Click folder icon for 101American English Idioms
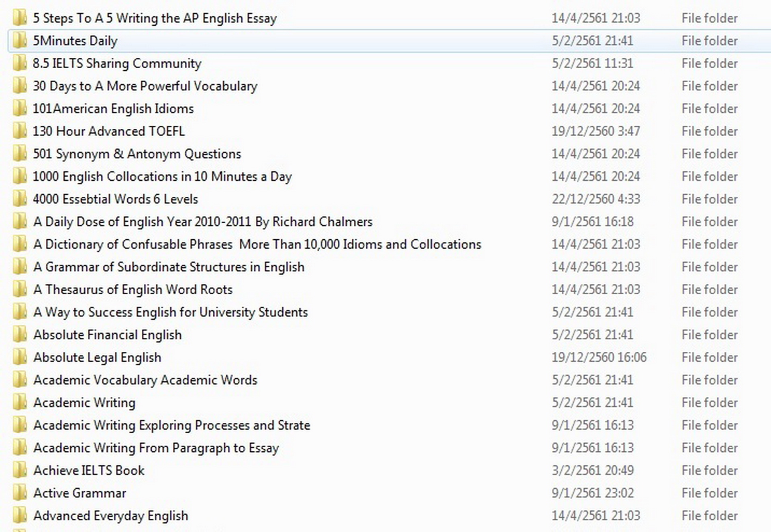Image resolution: width=771 pixels, height=532 pixels. (19, 108)
